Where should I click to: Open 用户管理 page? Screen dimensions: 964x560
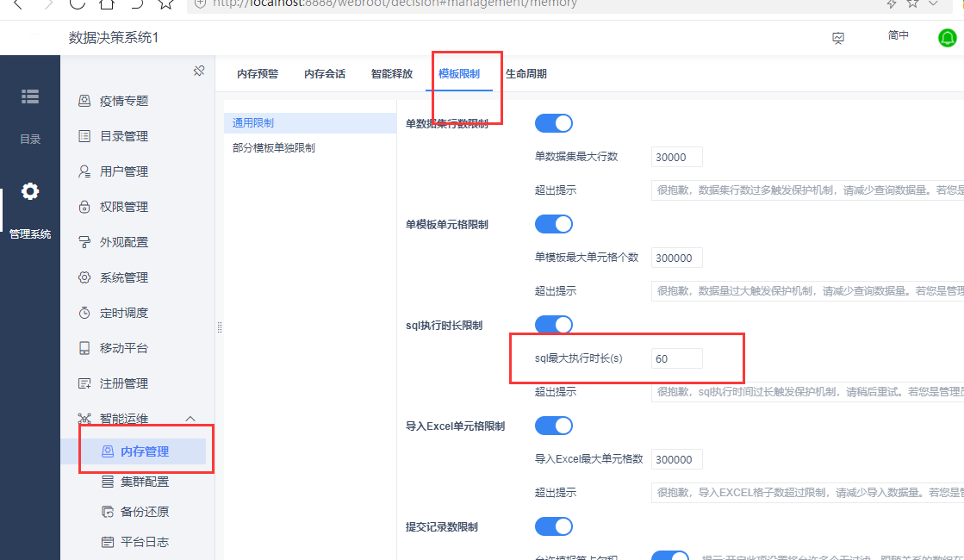124,171
